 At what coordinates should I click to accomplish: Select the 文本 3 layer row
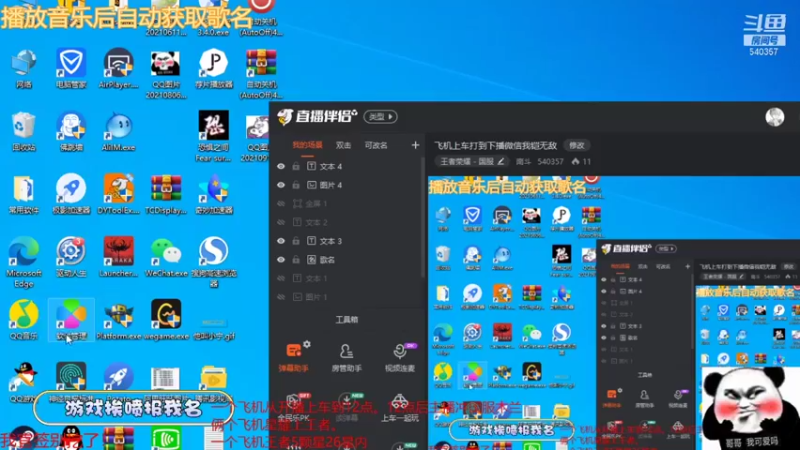click(347, 241)
